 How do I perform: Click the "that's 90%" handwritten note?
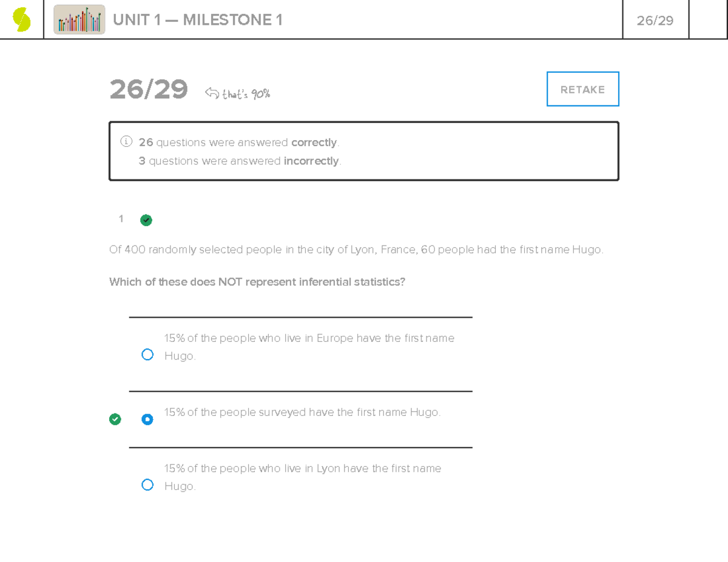click(246, 94)
